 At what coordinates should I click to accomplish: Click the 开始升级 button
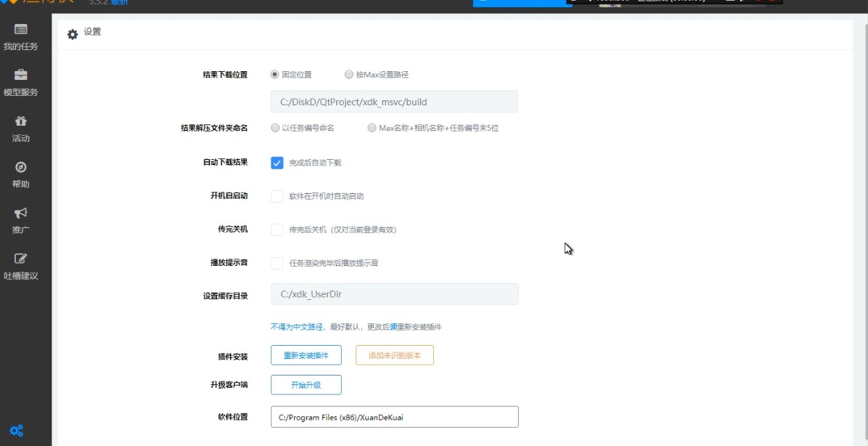(306, 385)
